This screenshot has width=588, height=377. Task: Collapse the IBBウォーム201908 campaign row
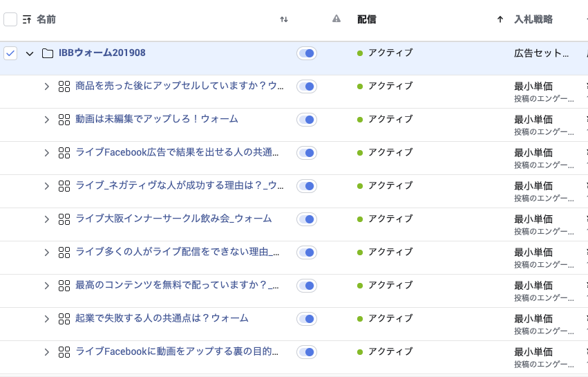pos(30,54)
